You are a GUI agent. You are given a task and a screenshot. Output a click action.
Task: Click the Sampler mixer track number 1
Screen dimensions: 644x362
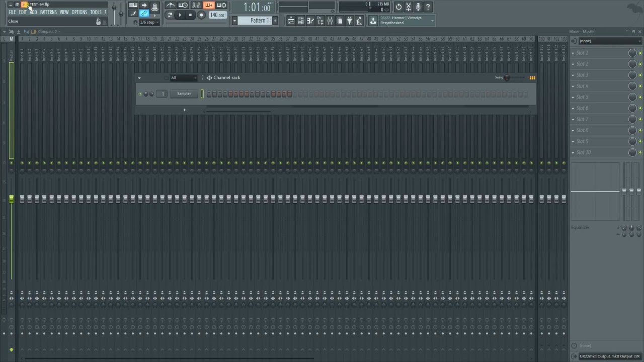click(x=163, y=94)
